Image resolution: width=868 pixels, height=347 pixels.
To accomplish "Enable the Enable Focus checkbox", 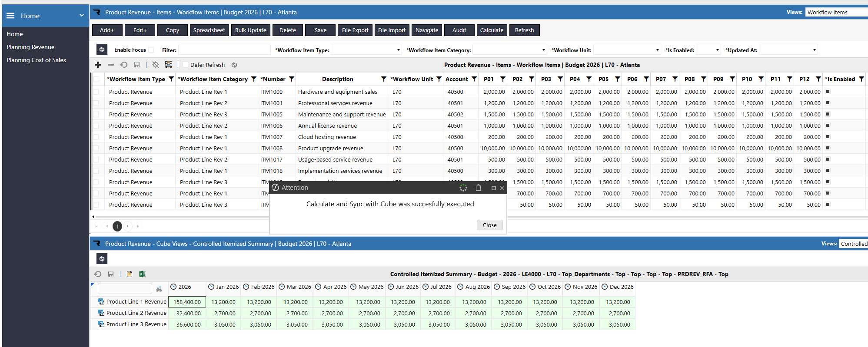I will [151, 50].
